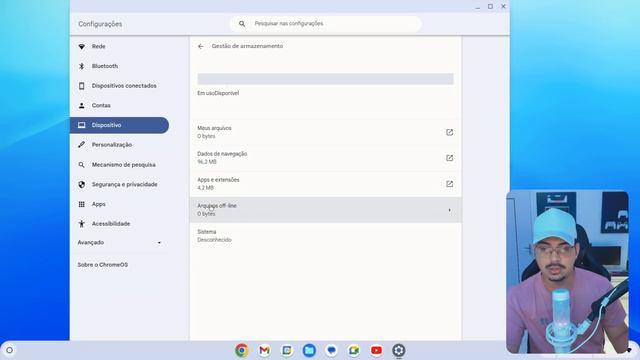Open the Chat messages app on shelf
The image size is (640, 360).
click(331, 350)
